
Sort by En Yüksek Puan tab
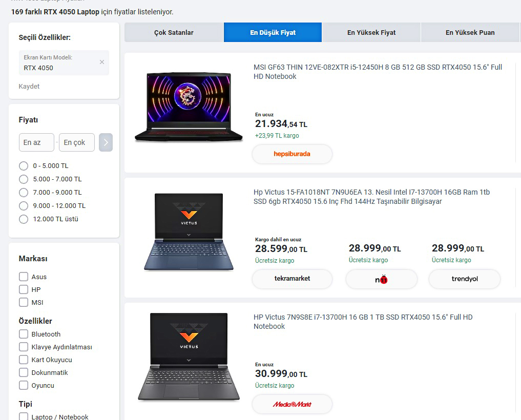click(470, 32)
